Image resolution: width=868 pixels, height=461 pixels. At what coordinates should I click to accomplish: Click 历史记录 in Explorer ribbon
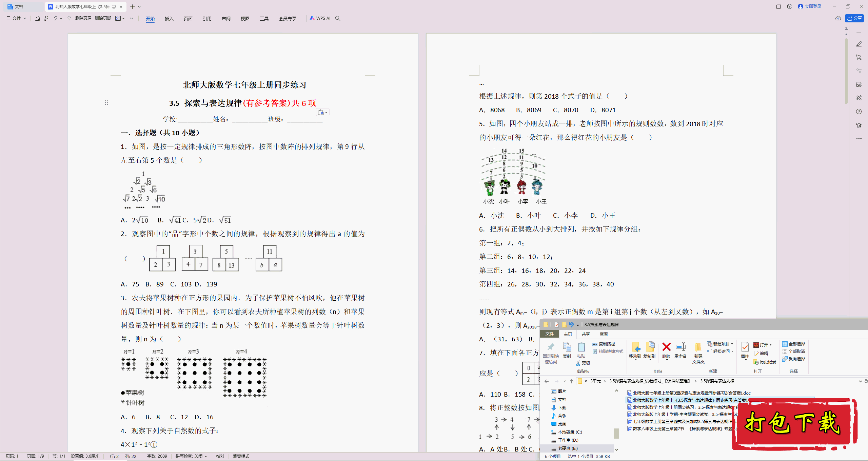pos(765,362)
